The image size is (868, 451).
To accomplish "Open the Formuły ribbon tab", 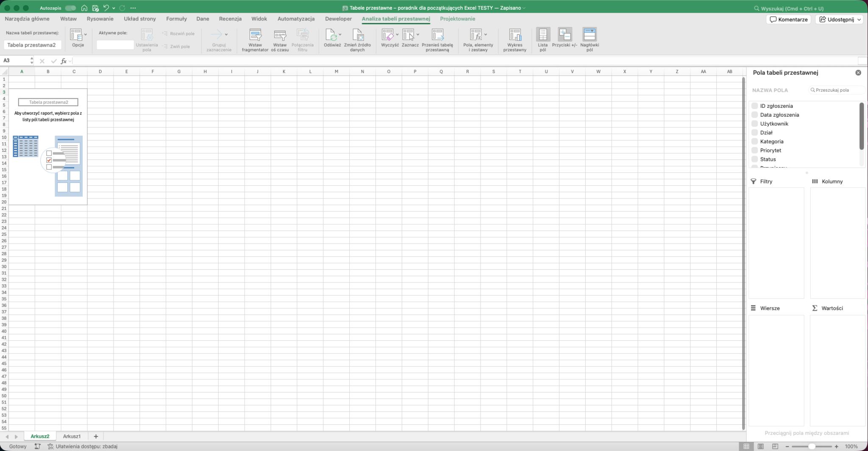I will click(176, 19).
